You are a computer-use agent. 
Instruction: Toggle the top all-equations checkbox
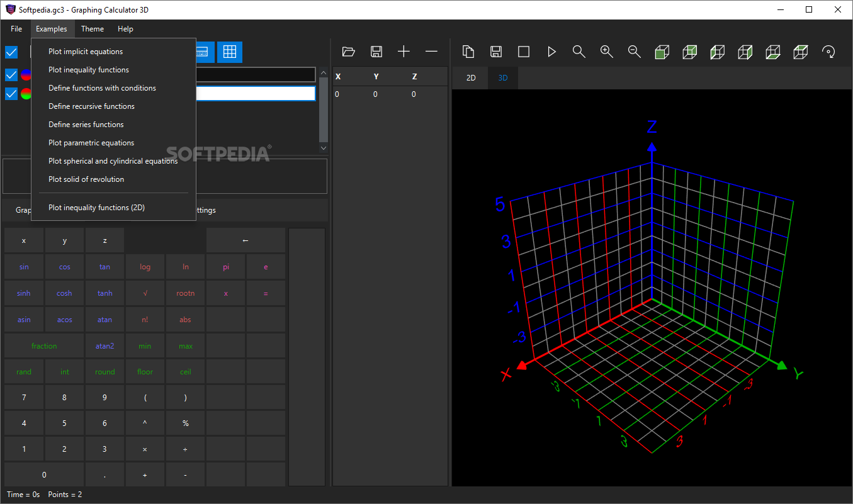pyautogui.click(x=11, y=52)
